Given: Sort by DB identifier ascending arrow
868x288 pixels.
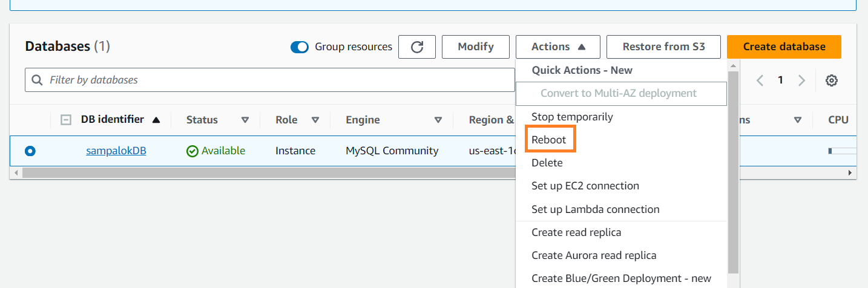Looking at the screenshot, I should pyautogui.click(x=156, y=120).
